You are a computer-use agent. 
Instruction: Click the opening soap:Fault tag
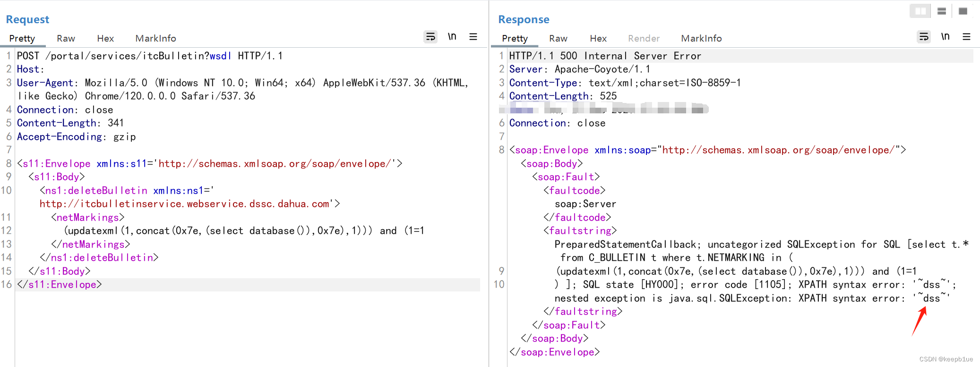[566, 177]
